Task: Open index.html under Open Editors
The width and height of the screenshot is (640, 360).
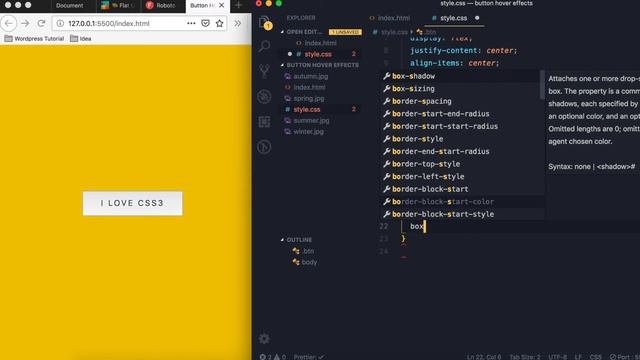Action: 316,43
